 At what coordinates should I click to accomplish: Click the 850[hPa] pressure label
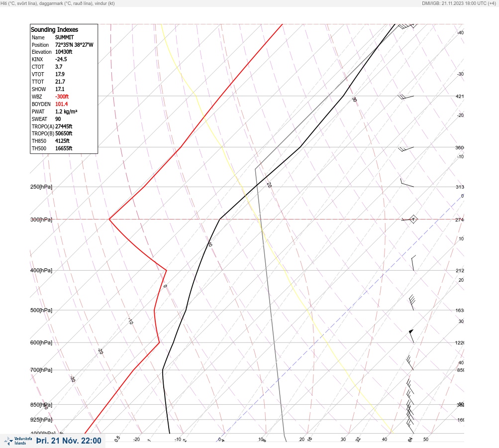point(41,405)
